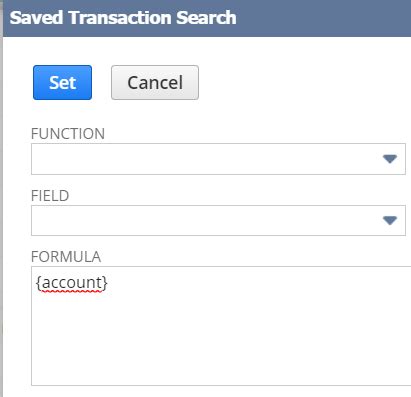Click the word Cancel on the gray button
411x397 pixels.
pos(155,82)
